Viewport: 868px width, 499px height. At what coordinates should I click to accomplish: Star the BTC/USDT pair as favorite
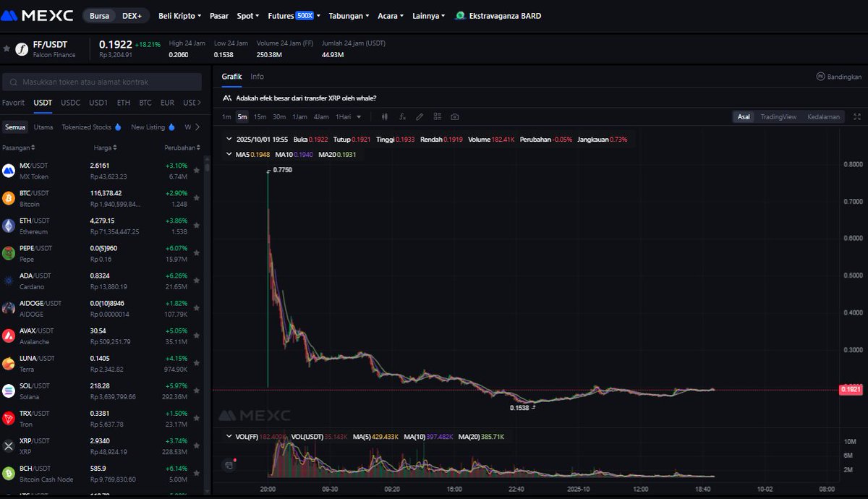point(195,199)
